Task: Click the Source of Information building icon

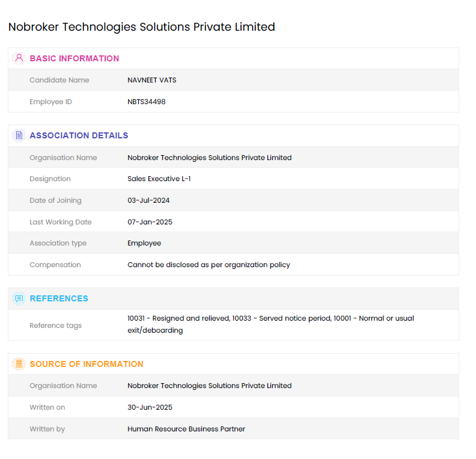Action: [x=19, y=364]
